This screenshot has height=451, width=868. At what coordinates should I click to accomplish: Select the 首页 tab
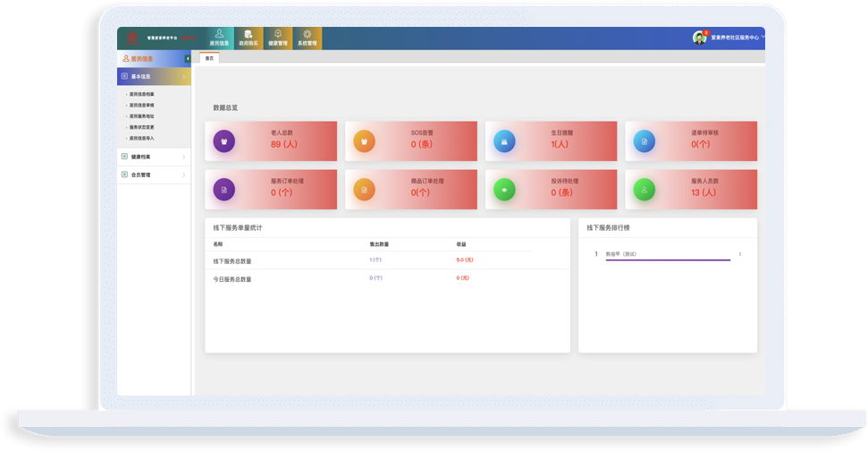[209, 58]
